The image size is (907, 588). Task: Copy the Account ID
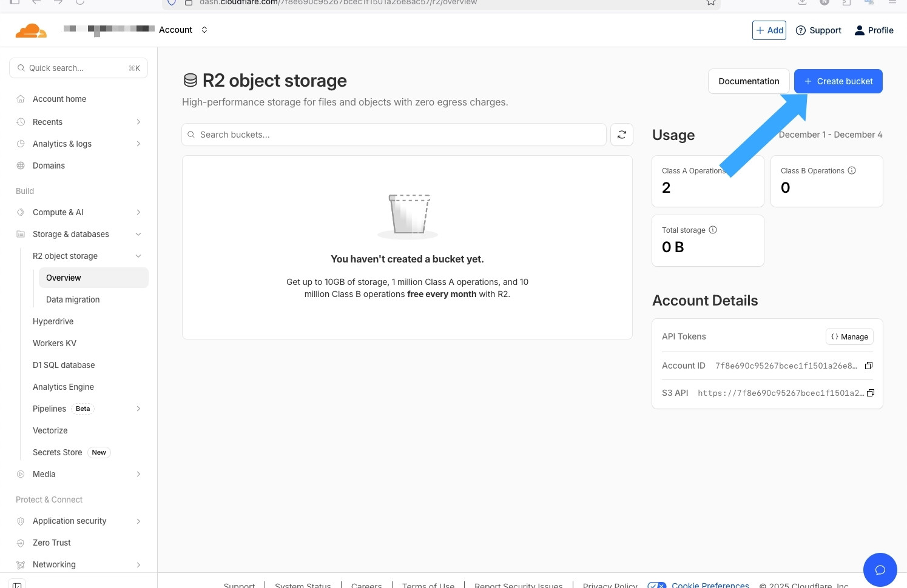869,366
